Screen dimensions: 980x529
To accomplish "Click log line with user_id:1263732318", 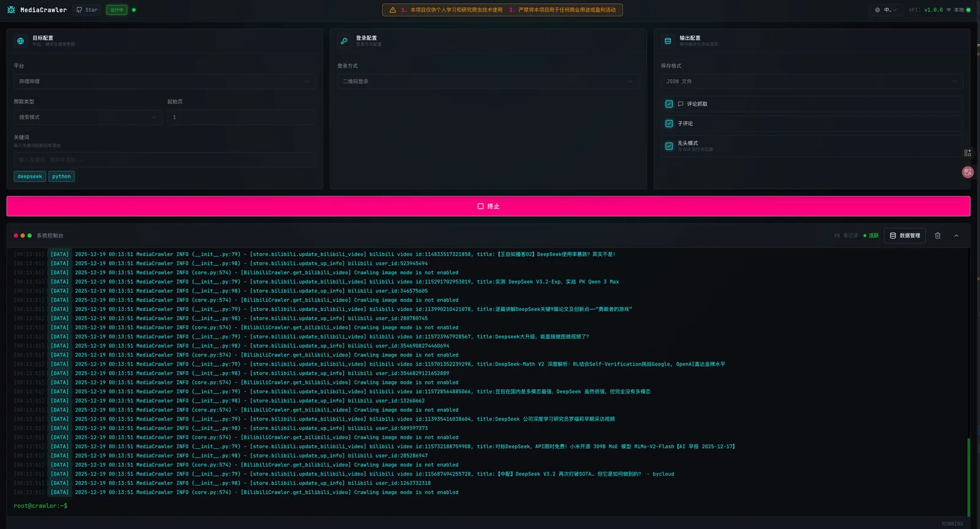I will coord(222,484).
